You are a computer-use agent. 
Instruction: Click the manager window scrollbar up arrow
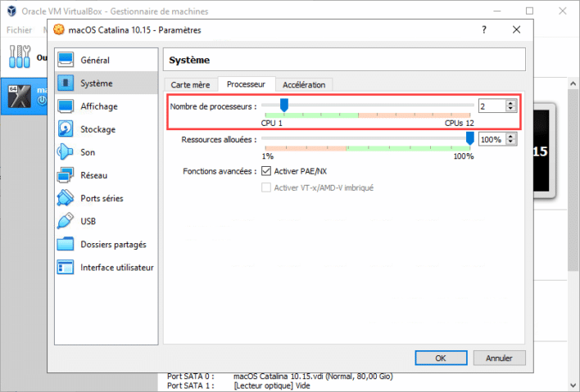click(x=573, y=83)
